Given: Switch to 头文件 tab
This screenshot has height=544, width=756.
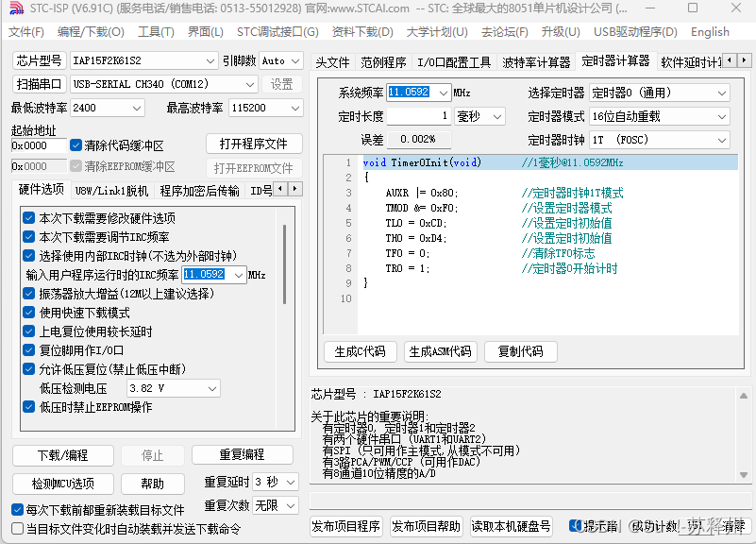Looking at the screenshot, I should (332, 62).
